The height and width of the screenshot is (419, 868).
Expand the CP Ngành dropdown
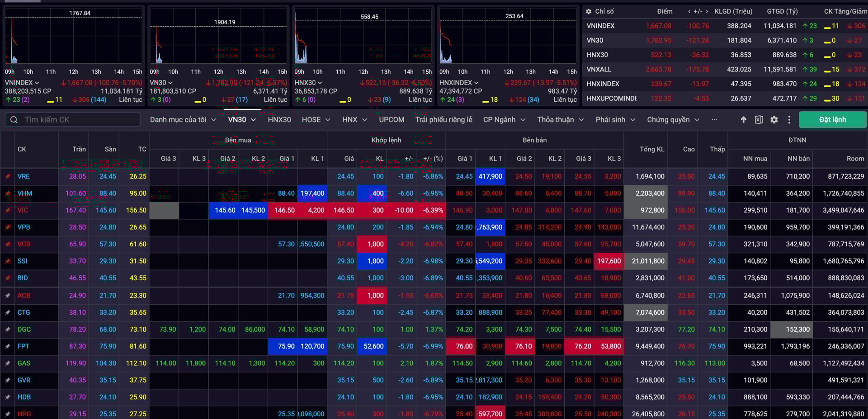(x=504, y=120)
